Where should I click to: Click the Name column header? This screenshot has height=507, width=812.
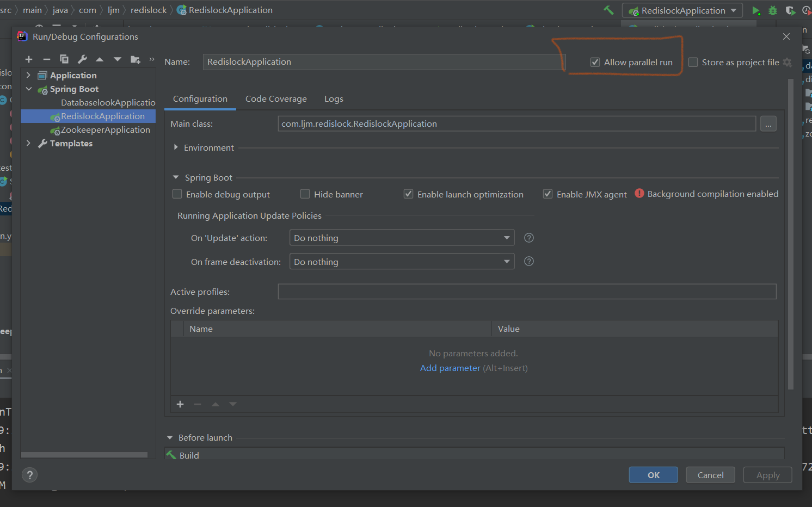(x=337, y=329)
